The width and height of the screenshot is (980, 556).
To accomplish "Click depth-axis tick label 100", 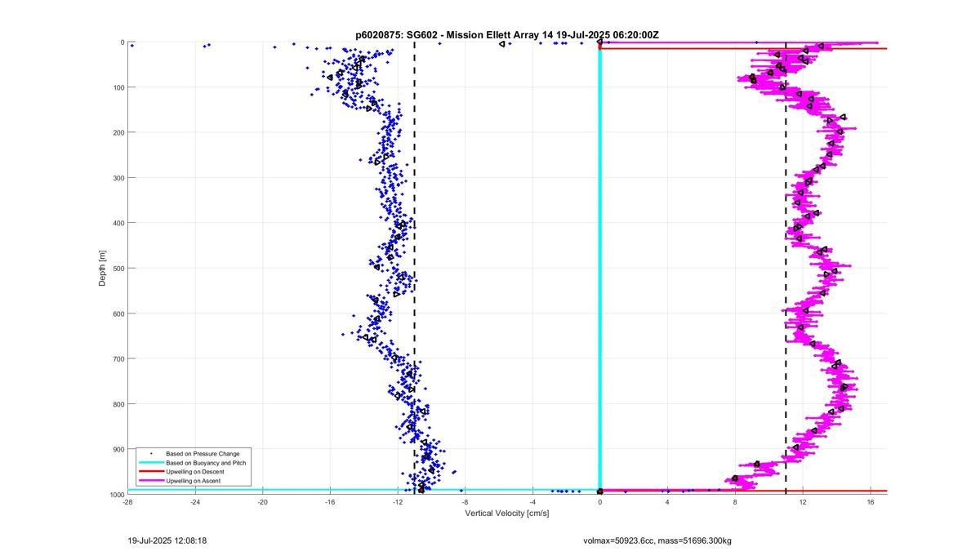I will [x=118, y=87].
